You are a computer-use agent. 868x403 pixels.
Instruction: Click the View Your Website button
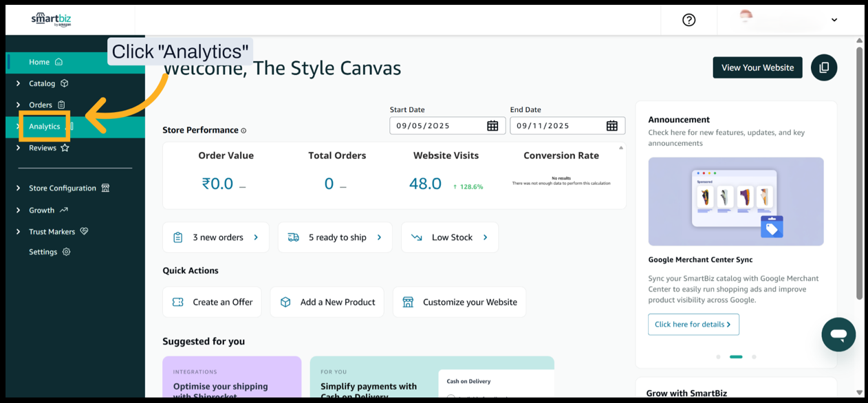pos(757,67)
